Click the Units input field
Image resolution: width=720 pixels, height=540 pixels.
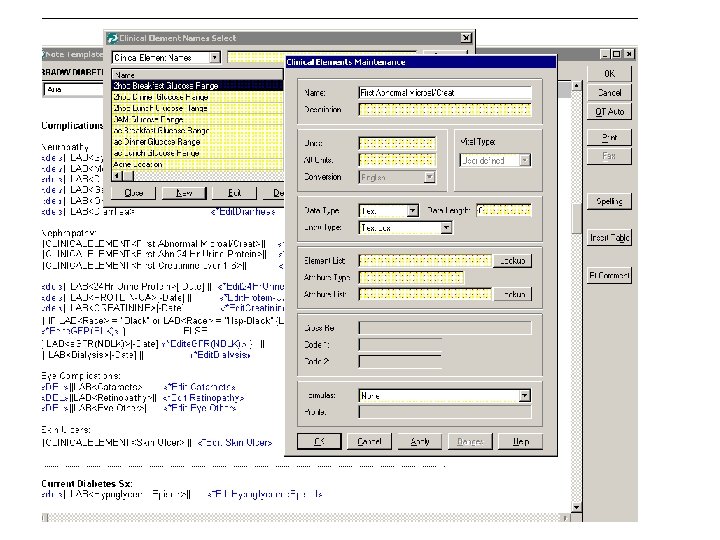pyautogui.click(x=397, y=143)
